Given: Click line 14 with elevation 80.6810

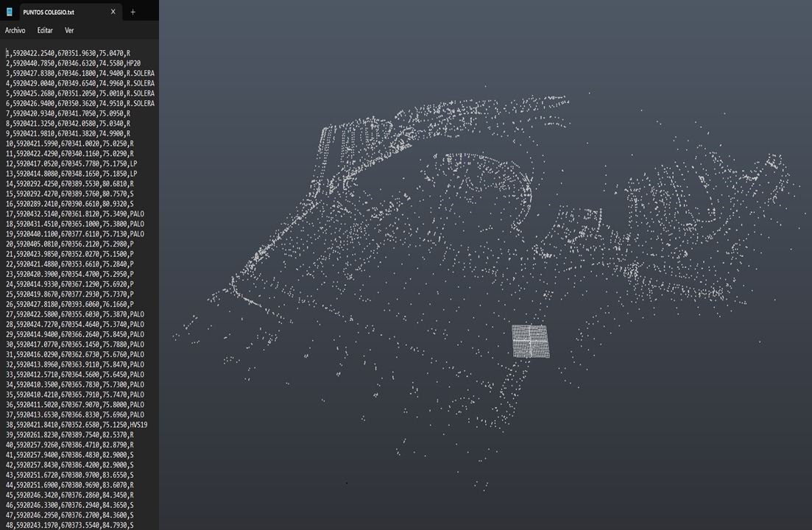Looking at the screenshot, I should click(x=70, y=183).
